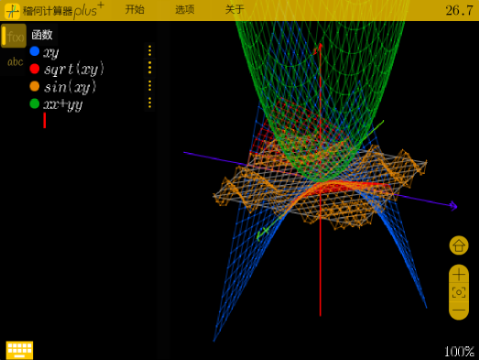Image resolution: width=479 pixels, height=360 pixels.
Task: Open the 关于 menu
Action: coord(235,10)
